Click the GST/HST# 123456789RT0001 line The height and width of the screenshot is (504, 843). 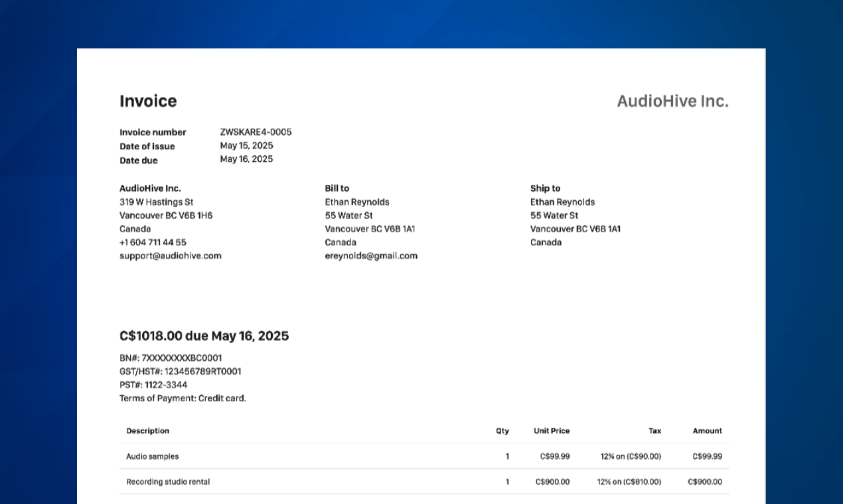pos(181,371)
